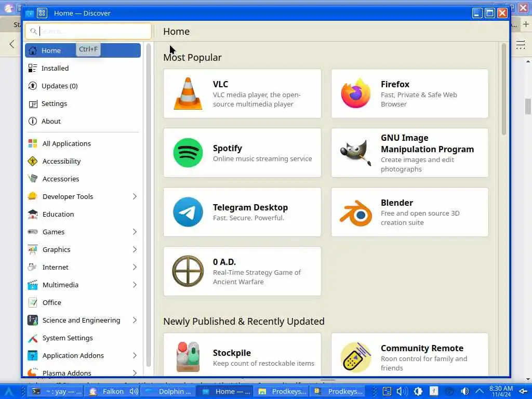Open Firefox app title text

(x=395, y=84)
